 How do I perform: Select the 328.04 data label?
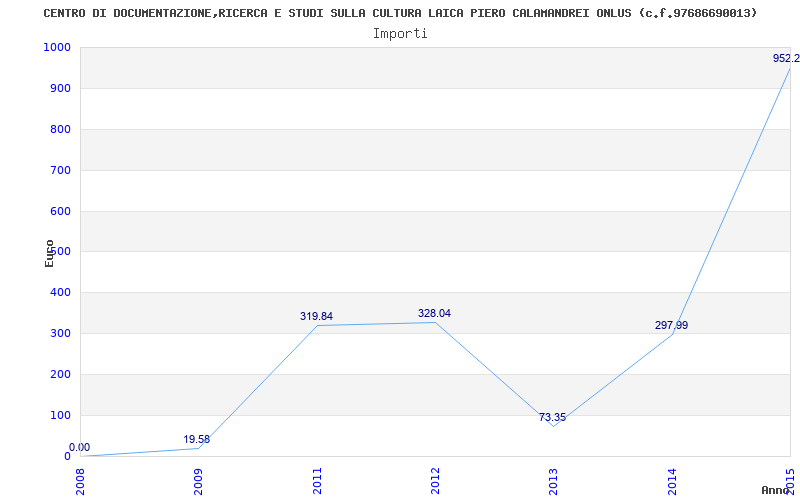(434, 313)
